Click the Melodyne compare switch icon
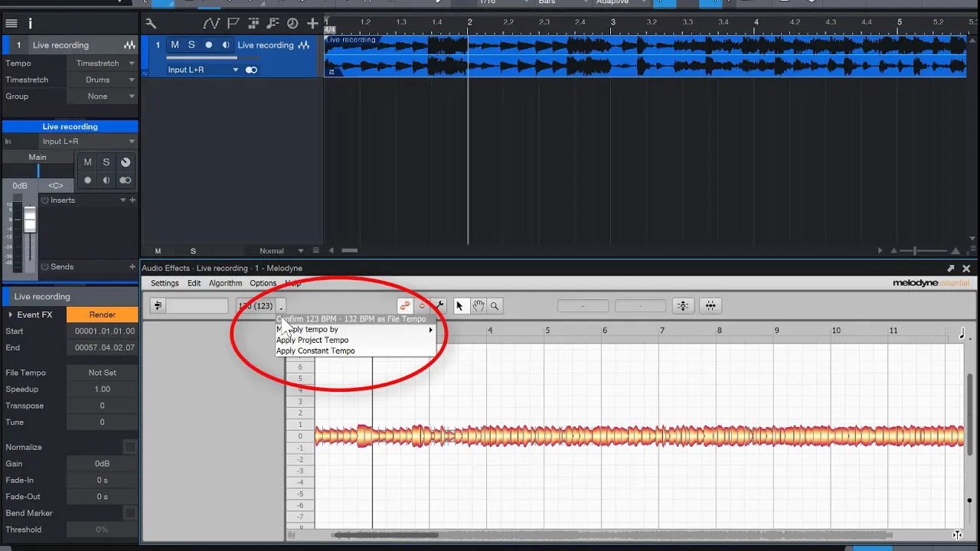This screenshot has width=980, height=551. click(x=158, y=306)
